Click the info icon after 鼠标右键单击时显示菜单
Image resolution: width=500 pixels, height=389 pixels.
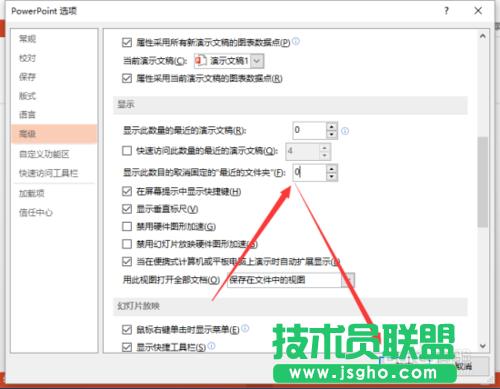tap(245, 328)
